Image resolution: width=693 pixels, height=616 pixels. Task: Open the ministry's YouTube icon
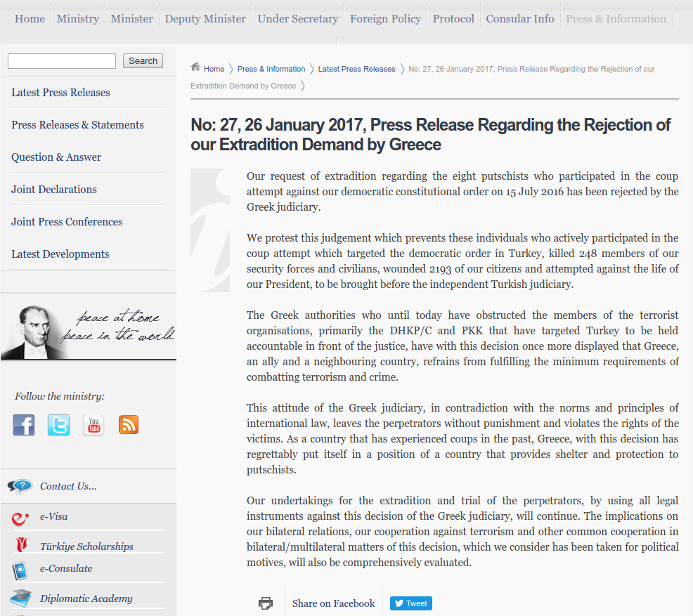tap(93, 425)
